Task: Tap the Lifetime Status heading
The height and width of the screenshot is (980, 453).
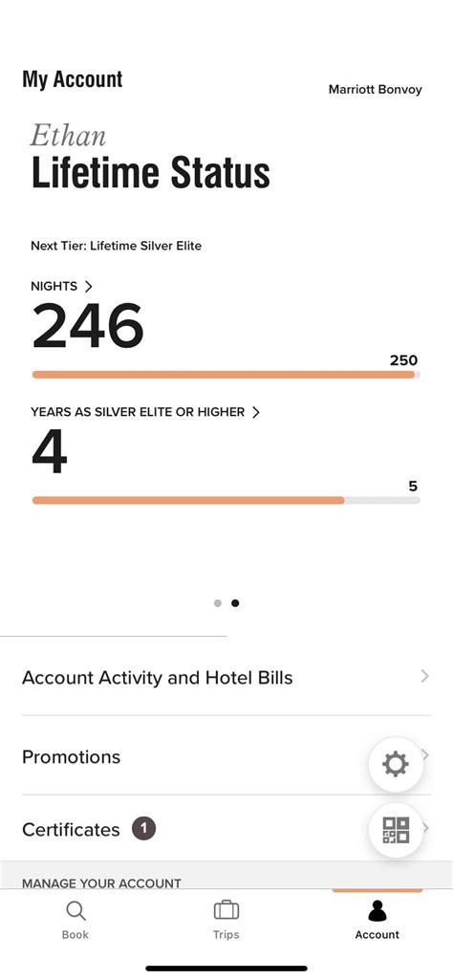Action: click(151, 172)
